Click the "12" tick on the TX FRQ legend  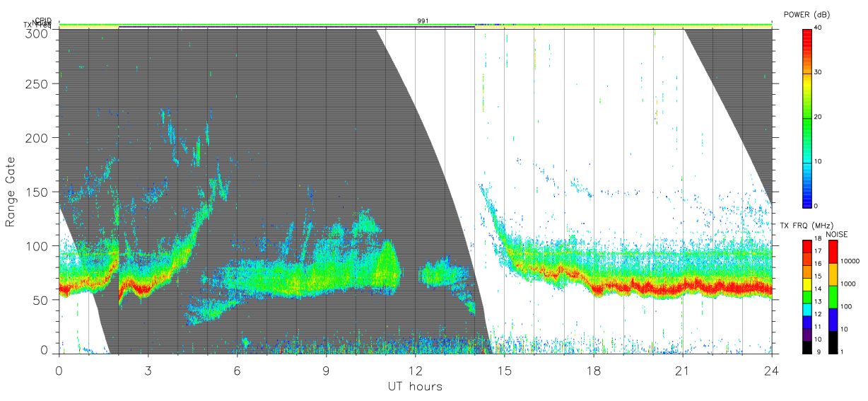tap(818, 314)
